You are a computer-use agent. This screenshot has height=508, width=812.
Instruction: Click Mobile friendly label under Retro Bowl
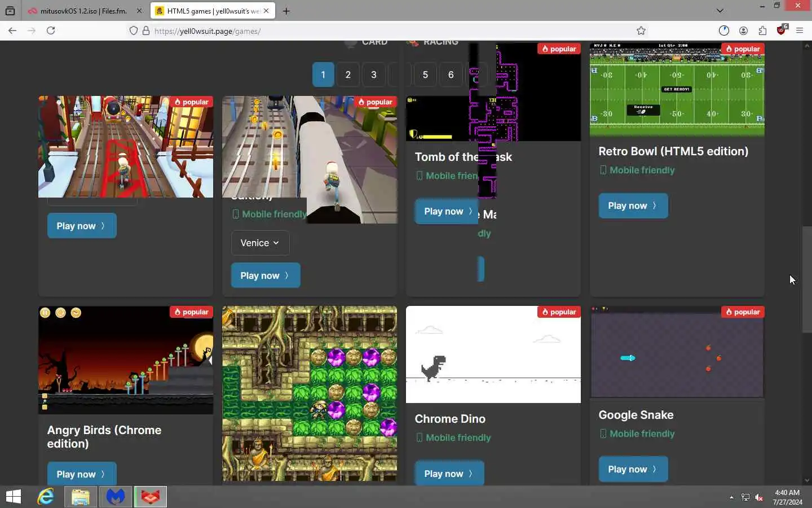pos(637,170)
